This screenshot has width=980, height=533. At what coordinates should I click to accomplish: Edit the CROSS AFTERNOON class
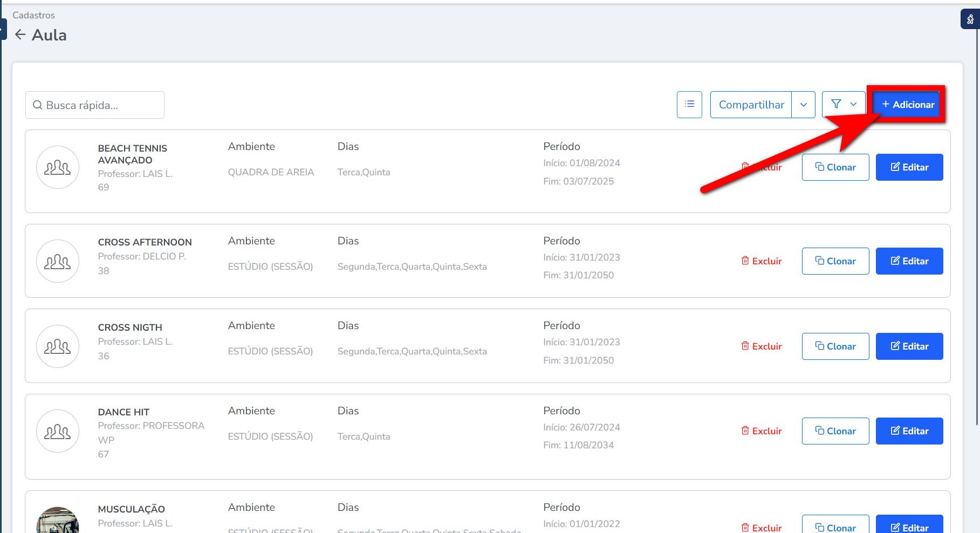(x=909, y=261)
